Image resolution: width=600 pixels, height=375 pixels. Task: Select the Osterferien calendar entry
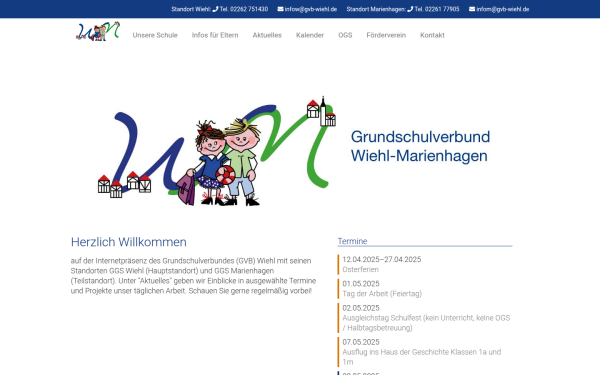click(360, 269)
